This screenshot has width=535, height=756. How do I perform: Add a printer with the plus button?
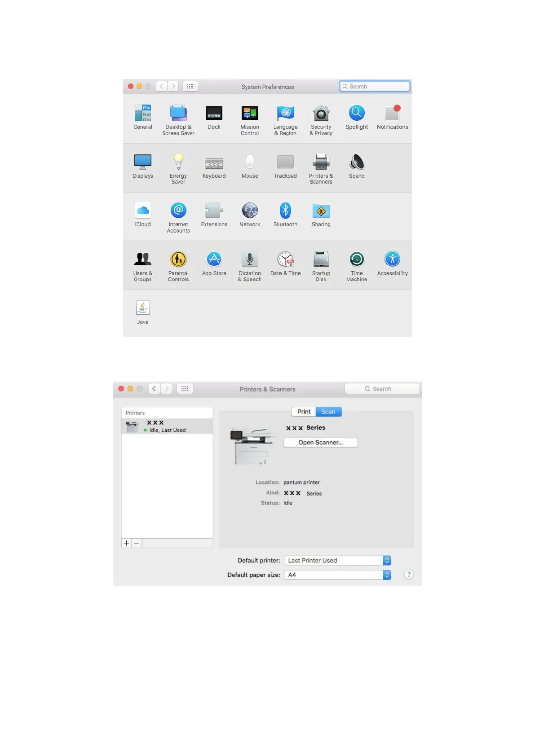[x=126, y=543]
